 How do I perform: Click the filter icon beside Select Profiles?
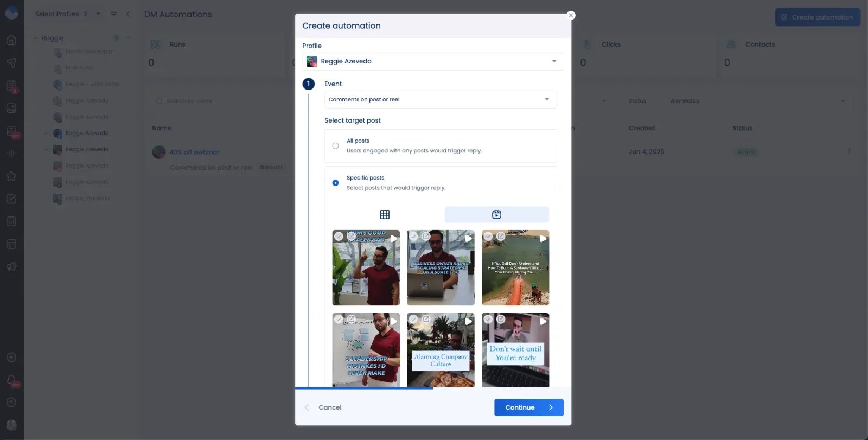coord(113,14)
